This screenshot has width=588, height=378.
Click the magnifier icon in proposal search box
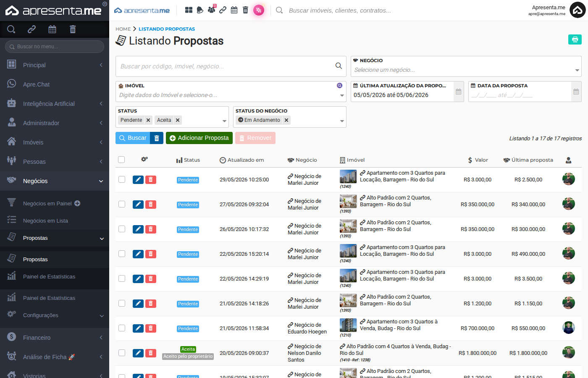tap(339, 66)
